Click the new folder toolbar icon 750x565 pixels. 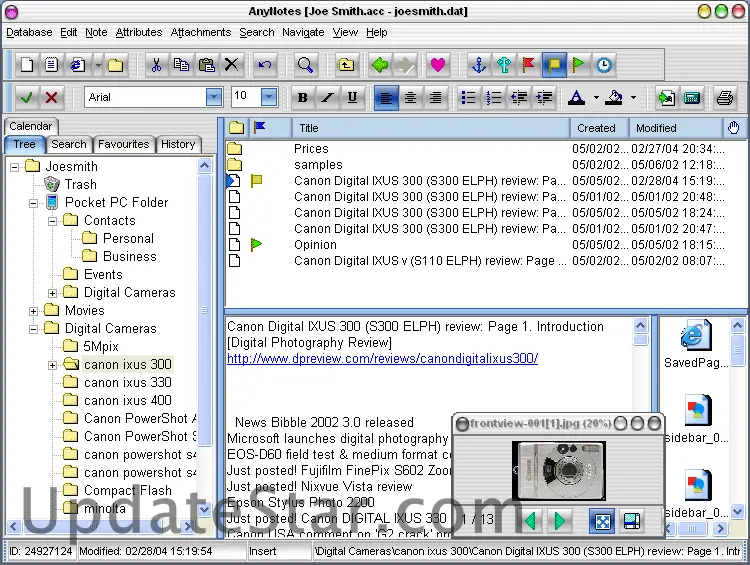[115, 65]
